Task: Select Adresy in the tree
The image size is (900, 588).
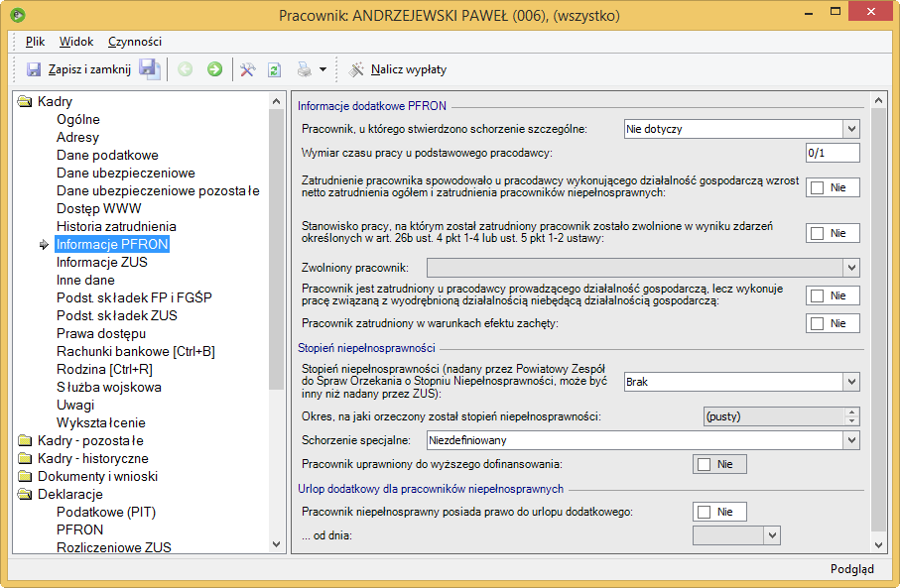Action: click(x=77, y=137)
